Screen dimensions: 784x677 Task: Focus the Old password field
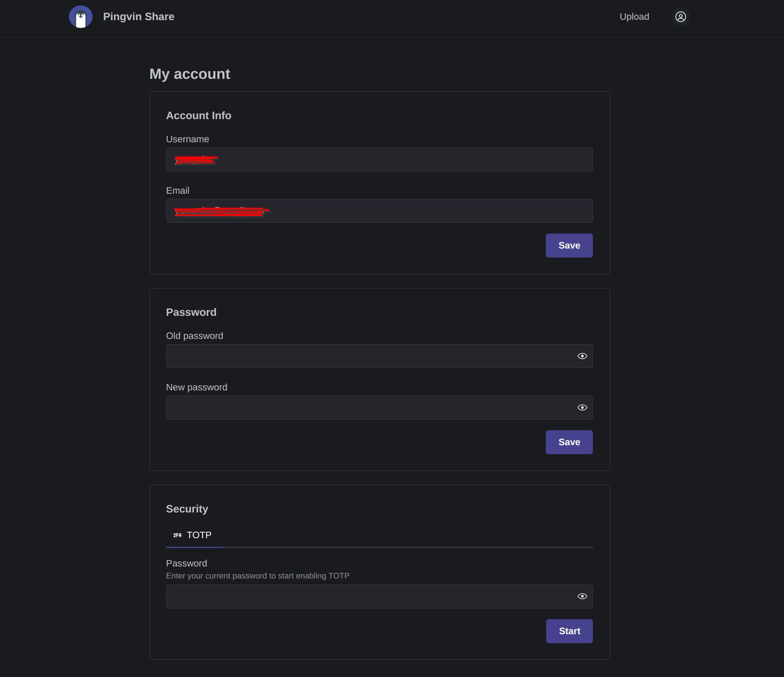[x=368, y=356]
